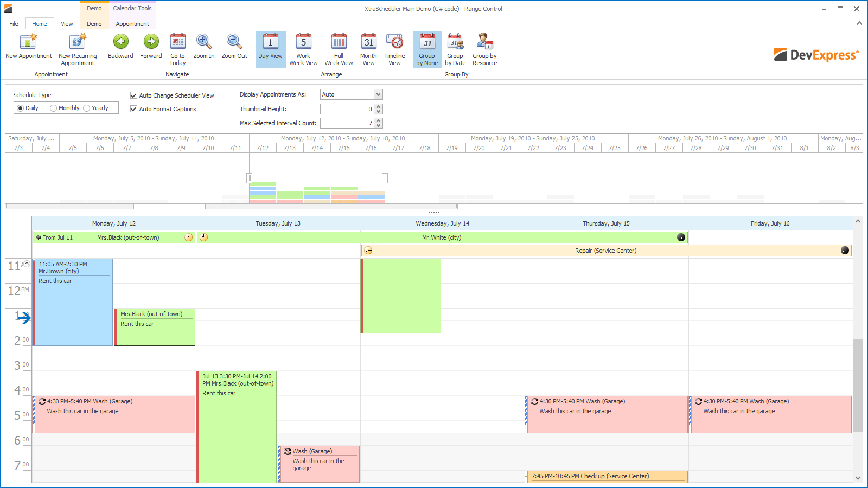Go to Today's date
Screen dimensions: 868x488
177,49
